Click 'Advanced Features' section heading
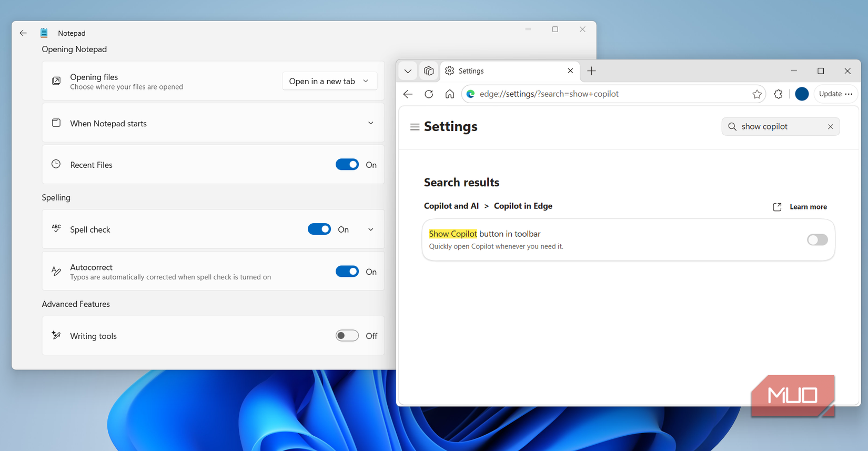Viewport: 868px width, 451px height. coord(76,304)
